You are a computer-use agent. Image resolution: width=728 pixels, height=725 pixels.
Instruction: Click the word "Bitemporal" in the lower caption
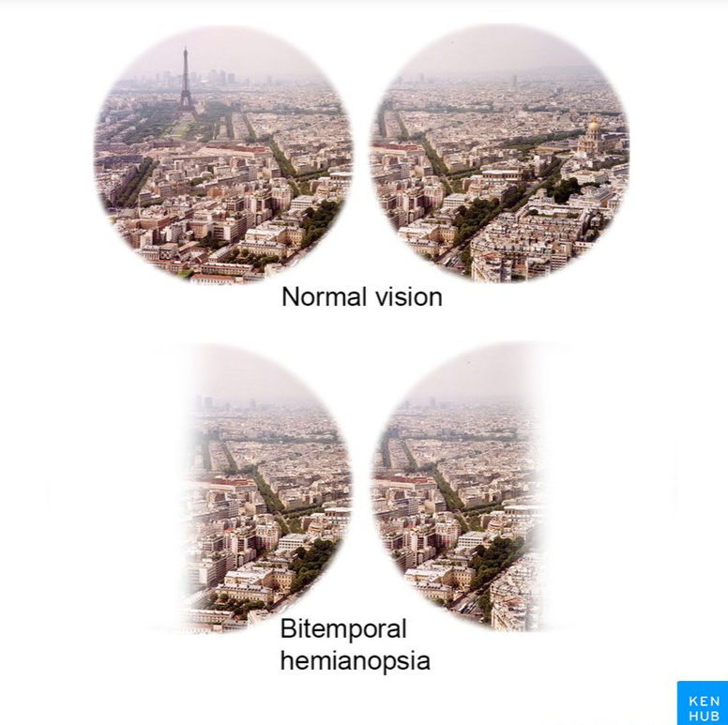[343, 628]
